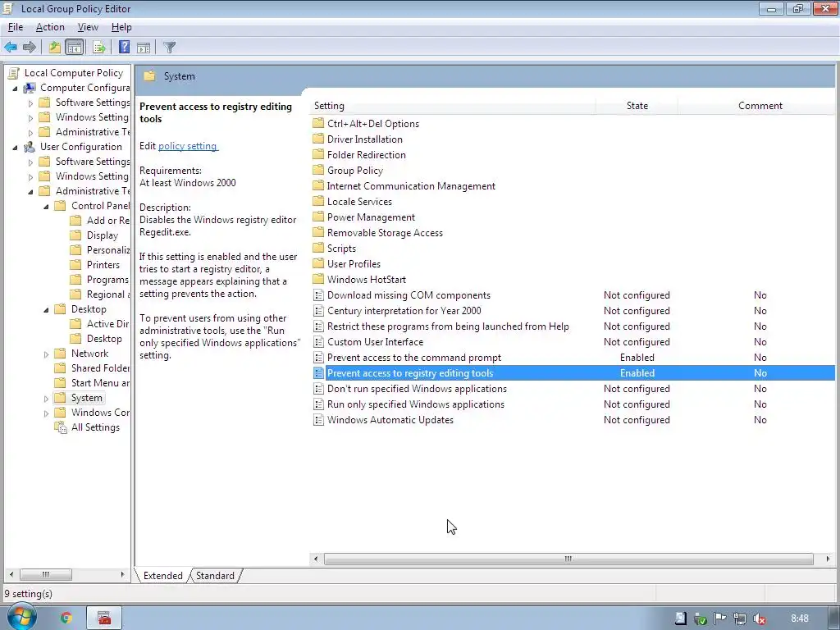Click the muted speaker volume tray icon
Viewport: 840px width, 630px height.
[x=759, y=619]
